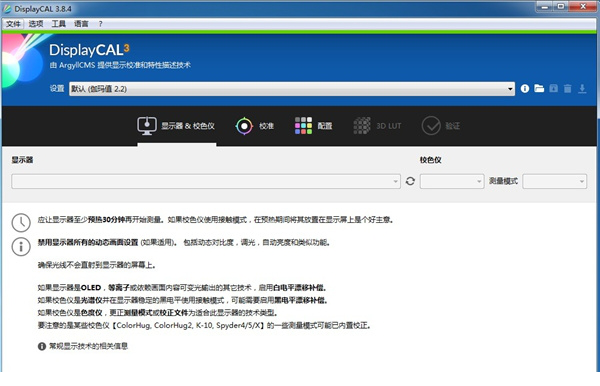Expand the 测量模式 dropdown
The image size is (600, 386).
click(554, 181)
